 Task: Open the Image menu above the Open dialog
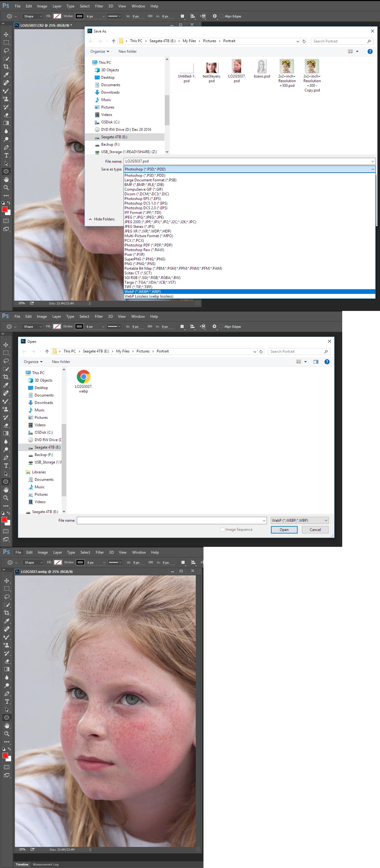[42, 317]
